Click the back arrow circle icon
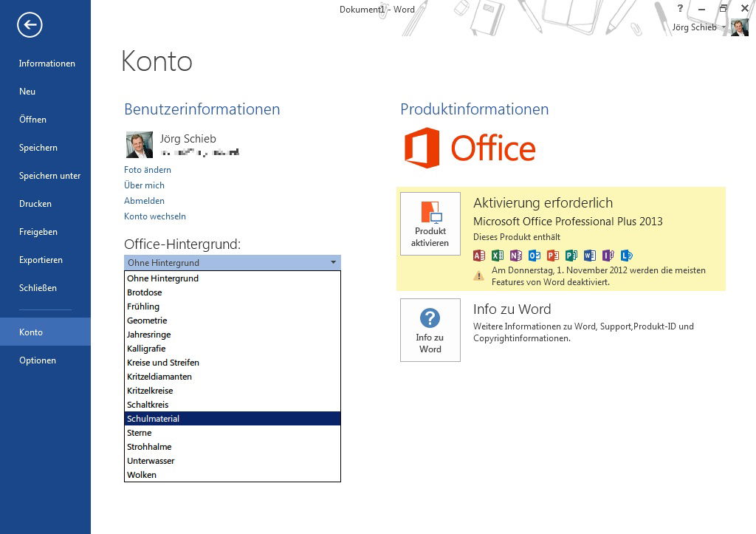The width and height of the screenshot is (756, 534). coord(30,24)
